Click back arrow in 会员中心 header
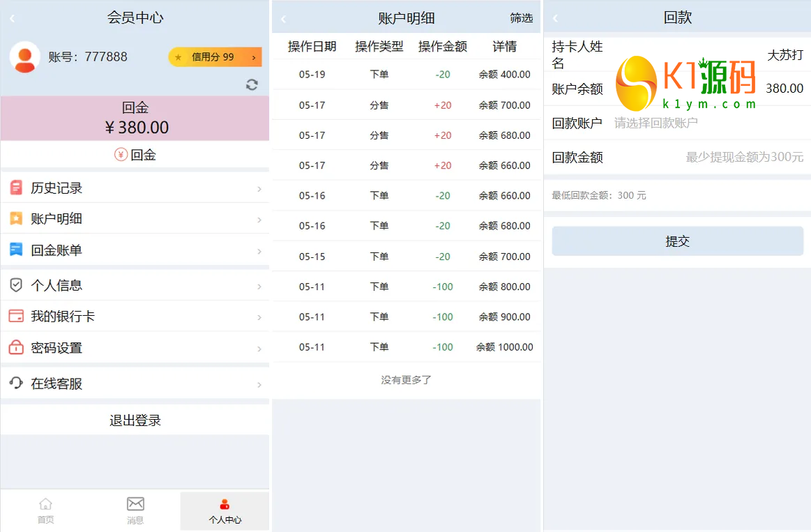This screenshot has width=811, height=532. tap(13, 19)
